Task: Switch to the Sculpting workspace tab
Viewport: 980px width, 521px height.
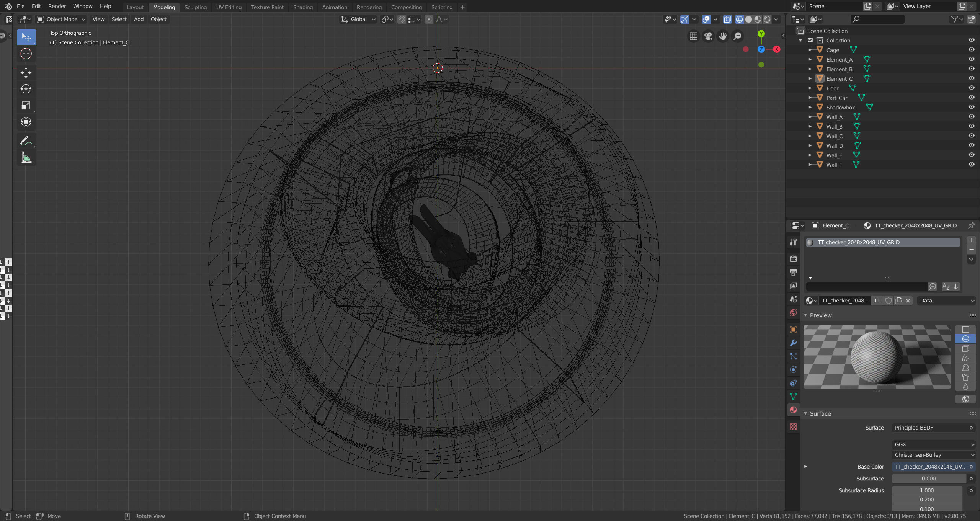Action: click(x=195, y=7)
